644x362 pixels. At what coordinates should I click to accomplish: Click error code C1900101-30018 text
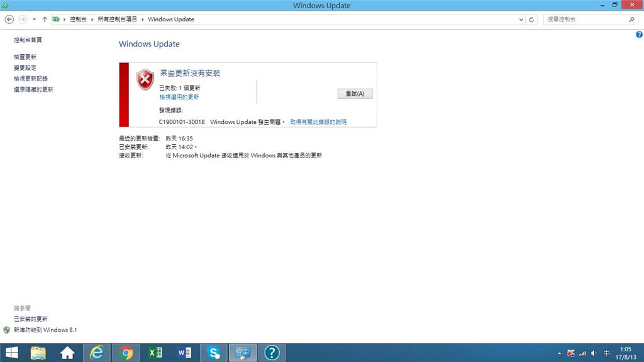(x=182, y=122)
